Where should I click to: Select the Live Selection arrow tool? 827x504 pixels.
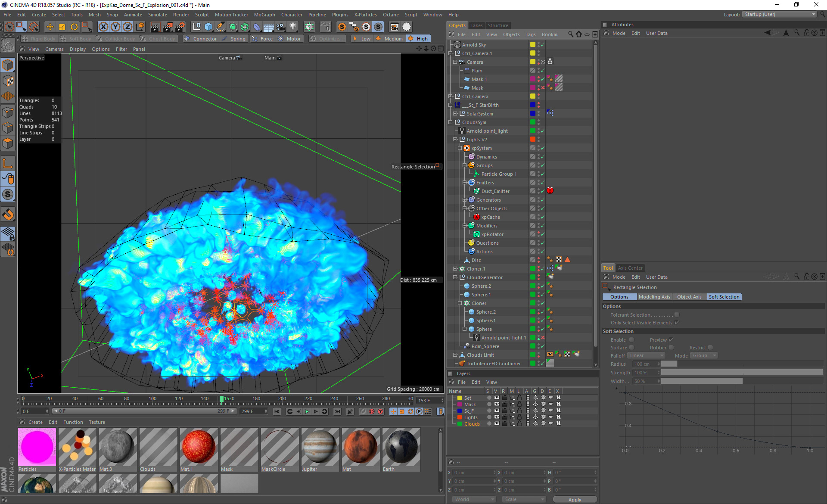(9, 27)
